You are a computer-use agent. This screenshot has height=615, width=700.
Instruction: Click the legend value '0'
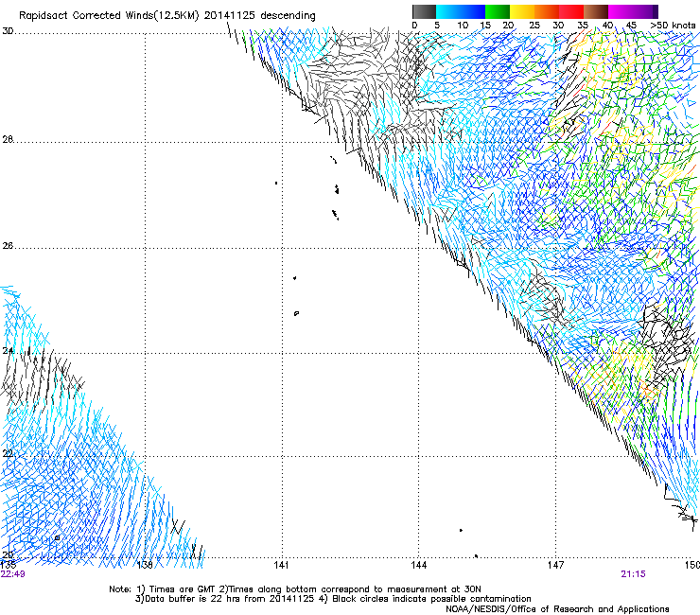(414, 26)
